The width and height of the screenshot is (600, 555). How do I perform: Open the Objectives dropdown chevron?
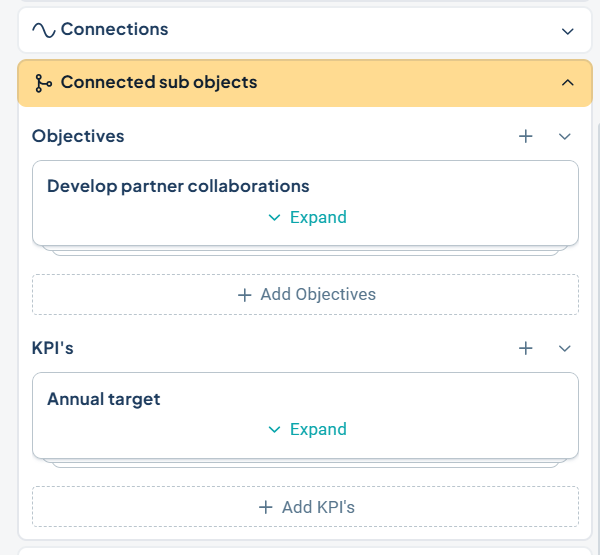pyautogui.click(x=564, y=136)
